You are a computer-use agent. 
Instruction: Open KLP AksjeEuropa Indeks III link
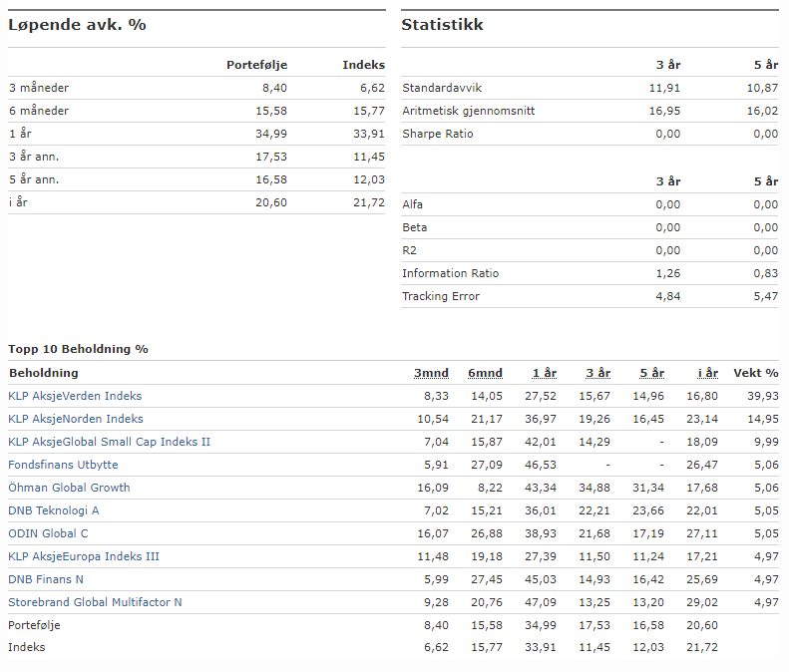(x=84, y=556)
